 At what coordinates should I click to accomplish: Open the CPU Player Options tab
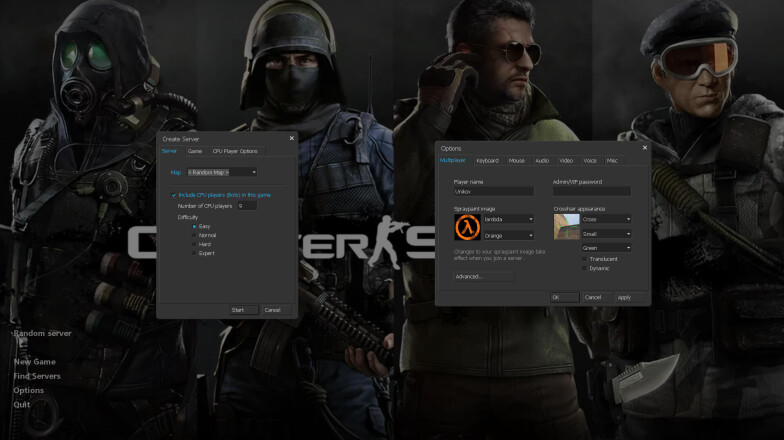235,151
